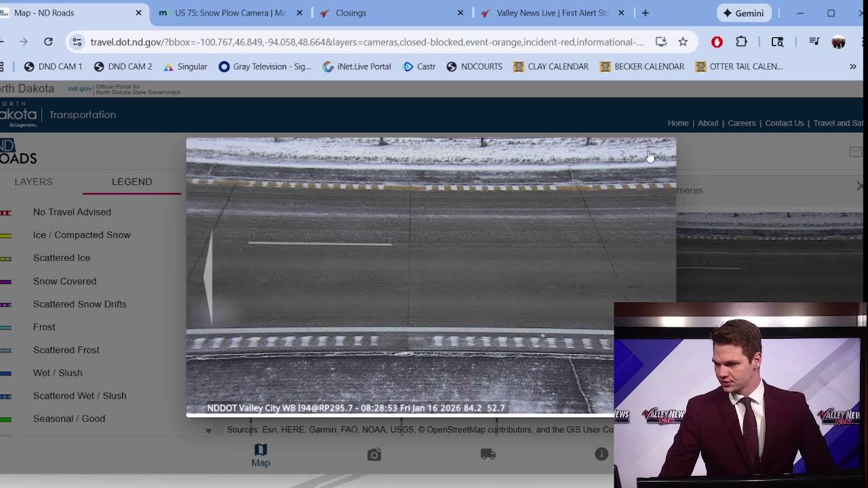Image resolution: width=868 pixels, height=488 pixels.
Task: Open the DND CAM 2 bookmark
Action: (123, 66)
